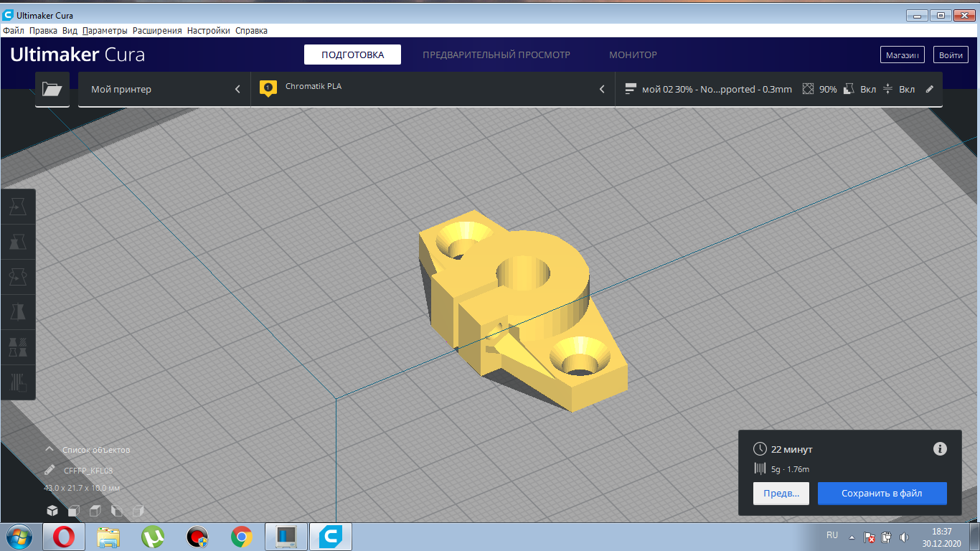The width and height of the screenshot is (980, 551).
Task: Select the Rotate tool in left toolbar
Action: (x=18, y=277)
